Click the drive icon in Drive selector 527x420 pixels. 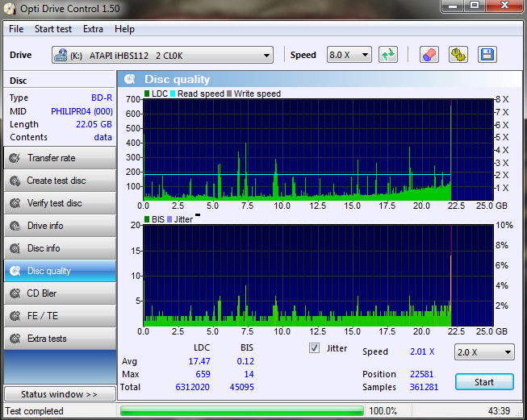(x=61, y=55)
